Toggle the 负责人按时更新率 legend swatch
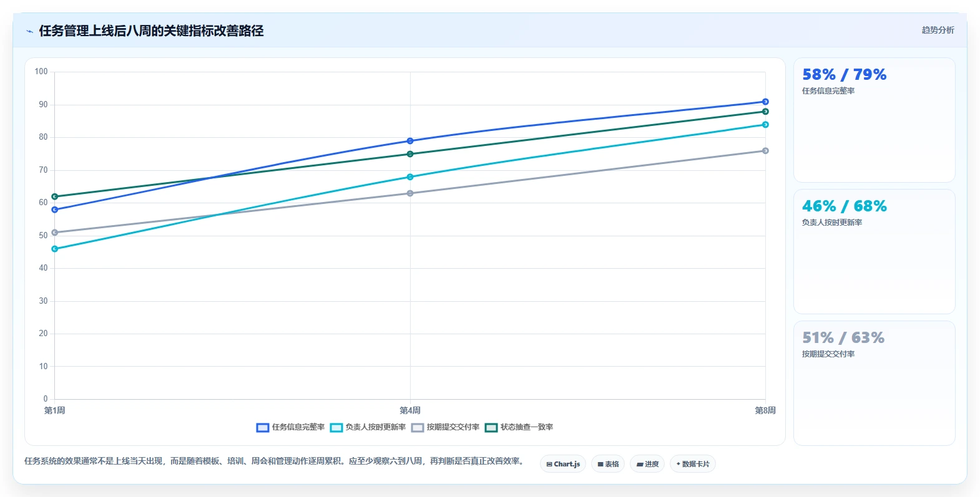Screen dimensions: 980x497 coord(336,427)
